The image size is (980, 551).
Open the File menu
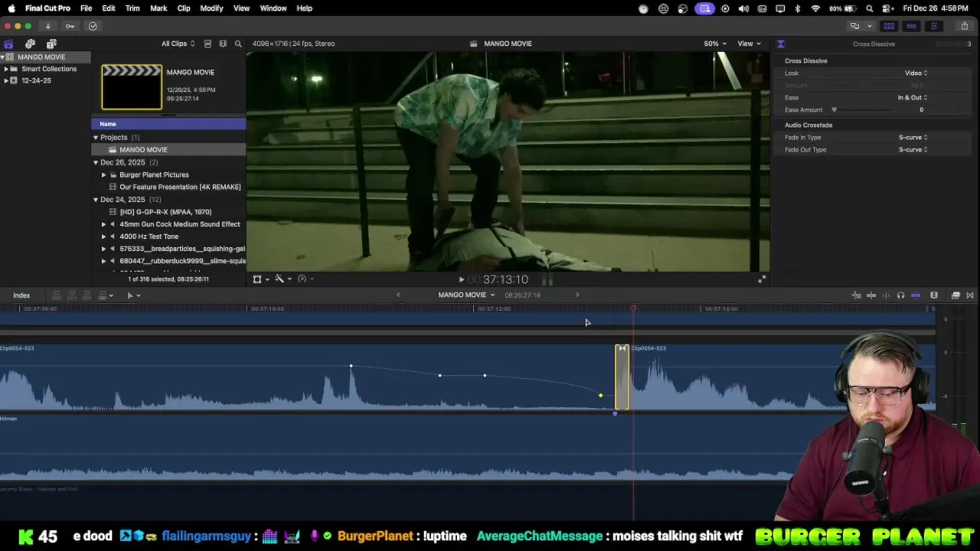[87, 8]
